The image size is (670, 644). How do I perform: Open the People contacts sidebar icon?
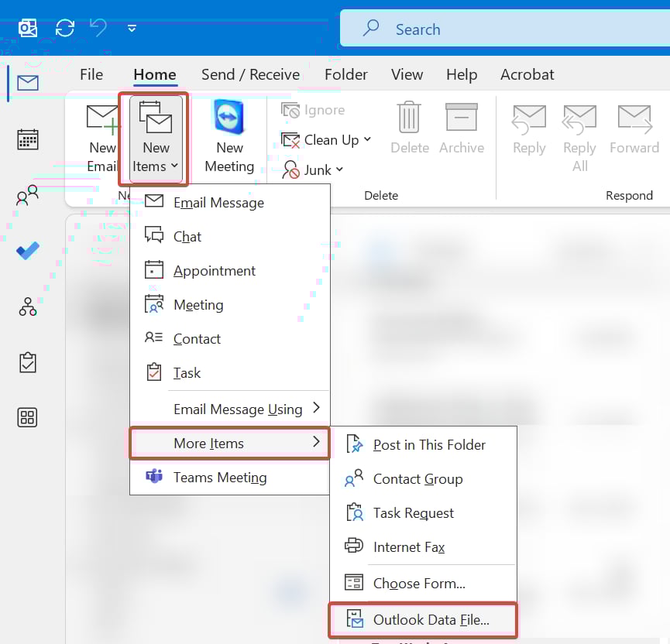coord(28,195)
